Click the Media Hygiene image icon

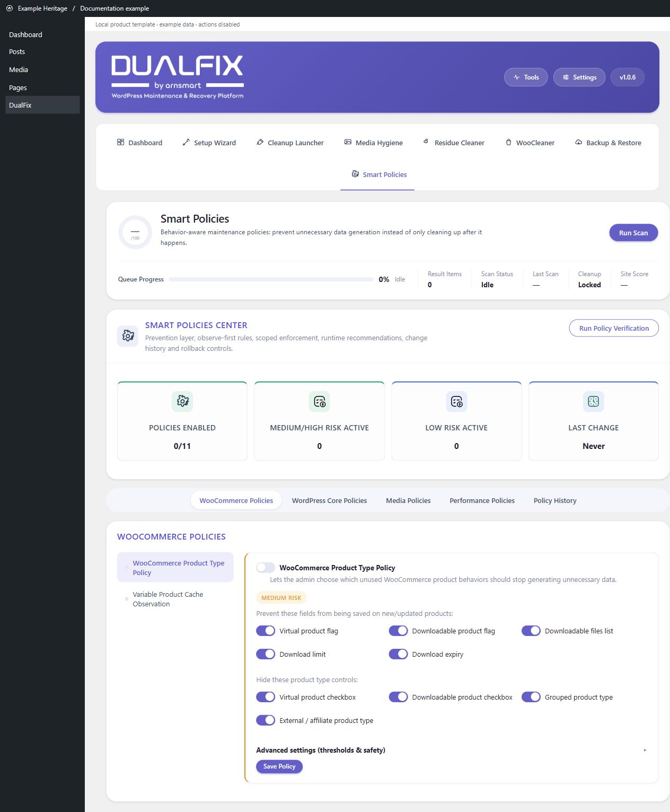[x=348, y=142]
